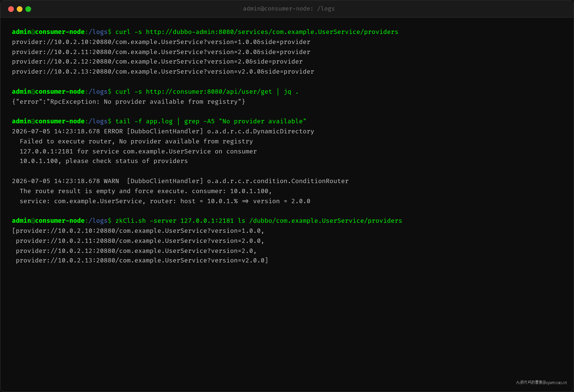Click the RpcException JSON error output
Screen dimensions: 574x392
point(128,102)
